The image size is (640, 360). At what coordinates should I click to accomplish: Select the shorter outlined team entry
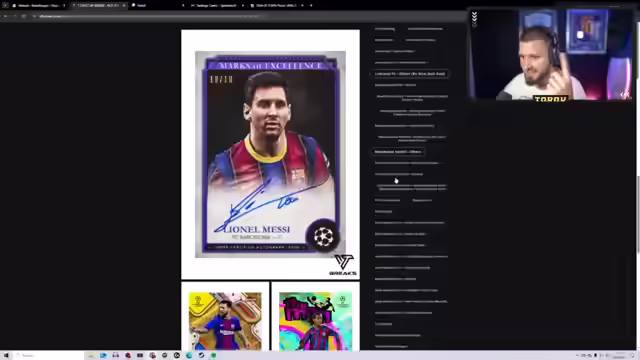pyautogui.click(x=398, y=151)
